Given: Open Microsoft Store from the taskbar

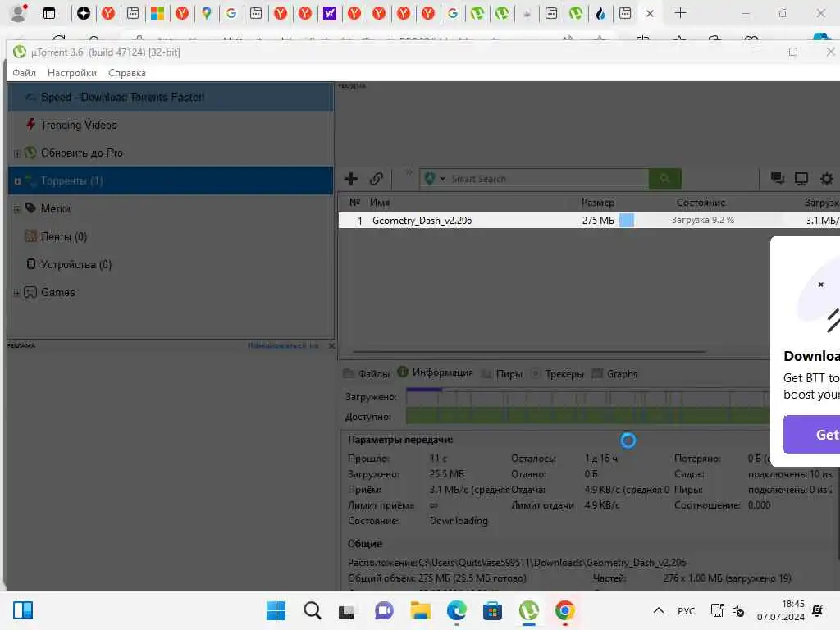Looking at the screenshot, I should [x=492, y=610].
